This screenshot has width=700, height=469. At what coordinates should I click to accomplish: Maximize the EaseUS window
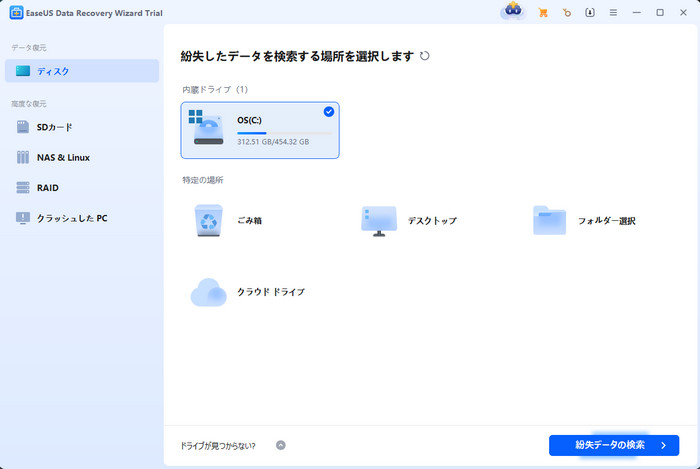pyautogui.click(x=660, y=13)
